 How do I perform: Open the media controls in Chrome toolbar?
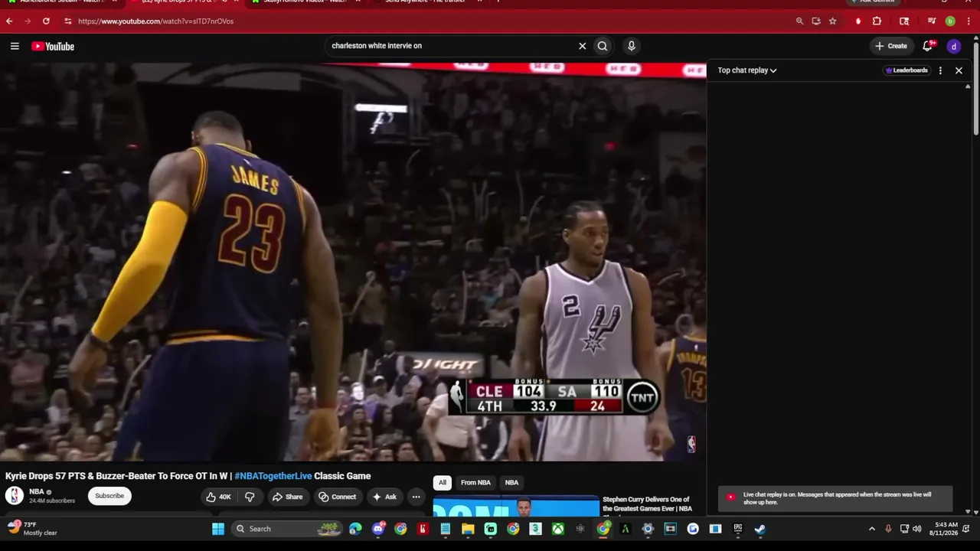[x=932, y=21]
